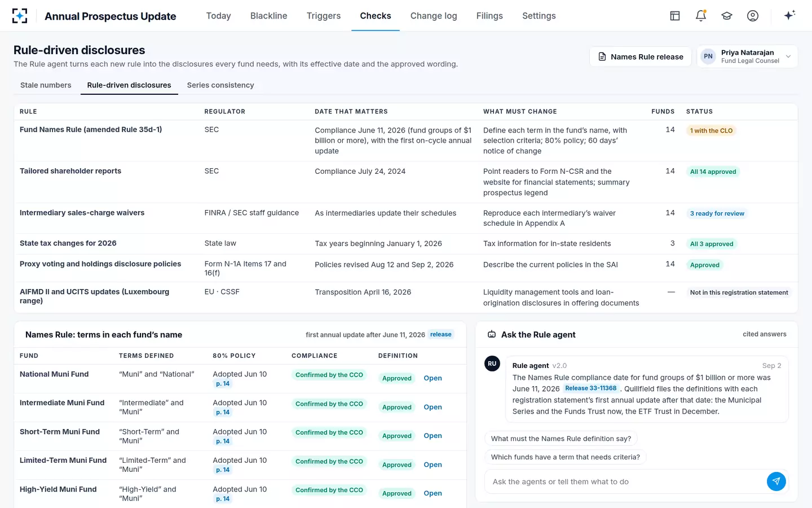The image size is (812, 508).
Task: Open the Intermediate Muni Fund definition
Action: pyautogui.click(x=433, y=407)
